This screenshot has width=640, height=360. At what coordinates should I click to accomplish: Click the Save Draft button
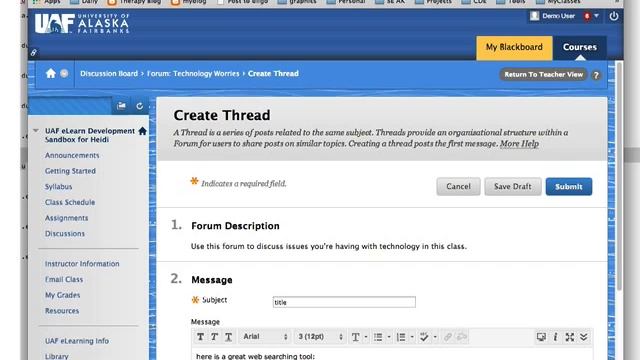513,187
